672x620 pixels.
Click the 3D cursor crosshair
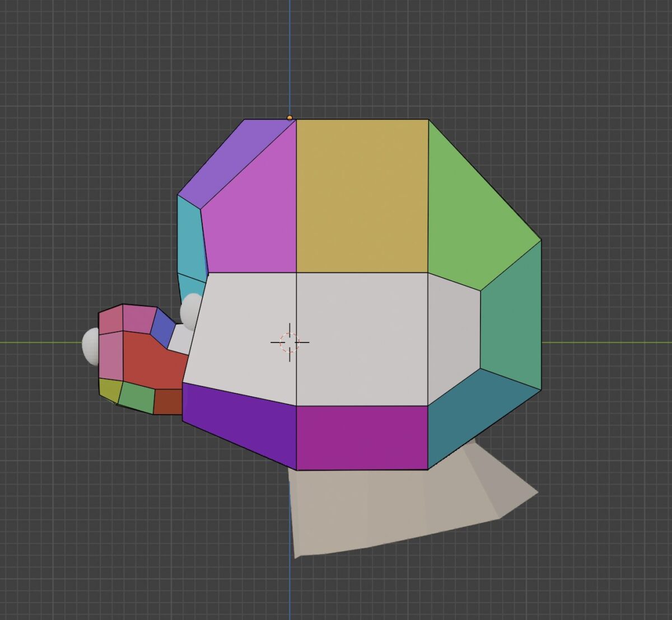pos(290,342)
